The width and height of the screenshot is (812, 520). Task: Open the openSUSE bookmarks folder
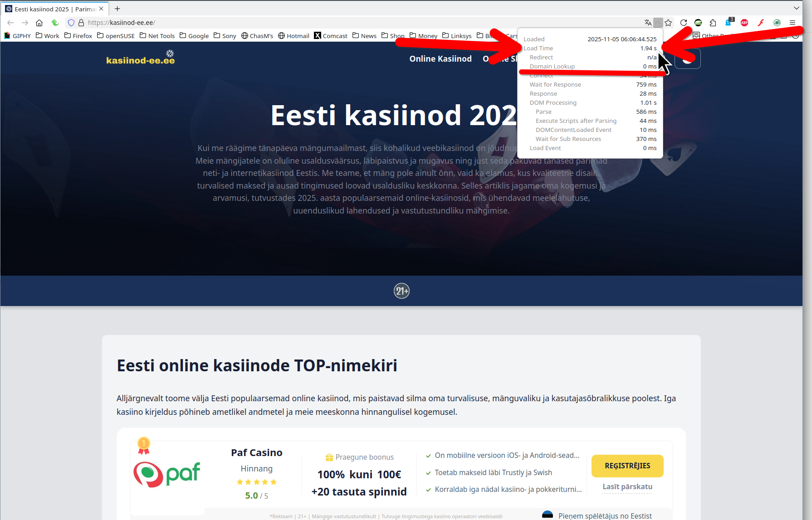116,36
